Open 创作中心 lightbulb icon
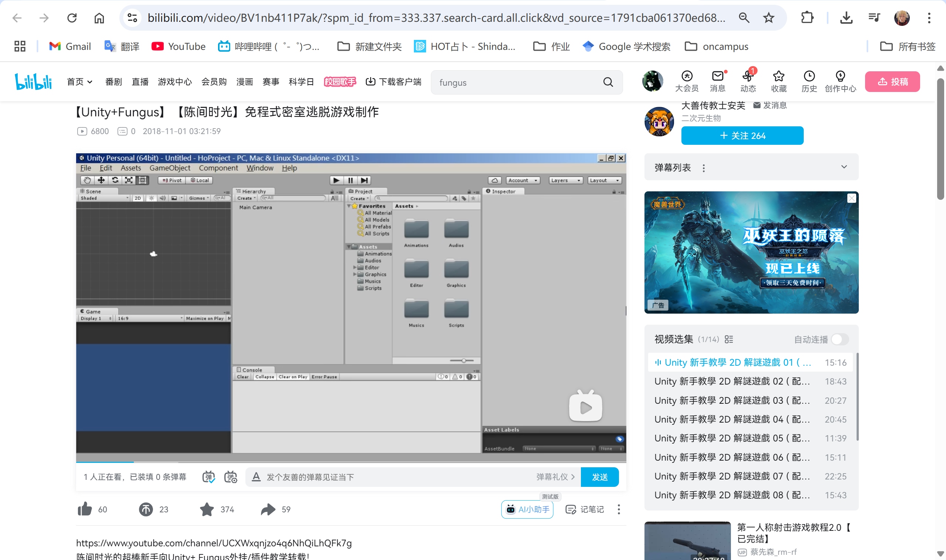Screen dimensions: 946x560 pyautogui.click(x=840, y=82)
